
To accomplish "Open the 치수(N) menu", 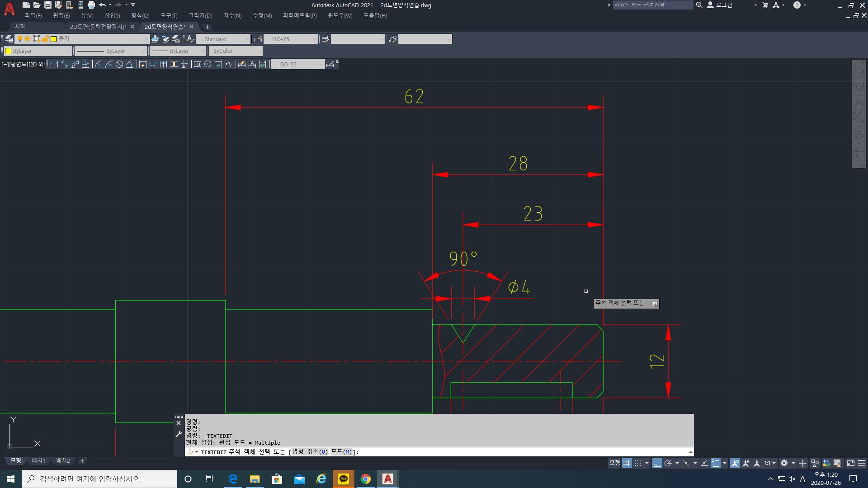I will [232, 15].
